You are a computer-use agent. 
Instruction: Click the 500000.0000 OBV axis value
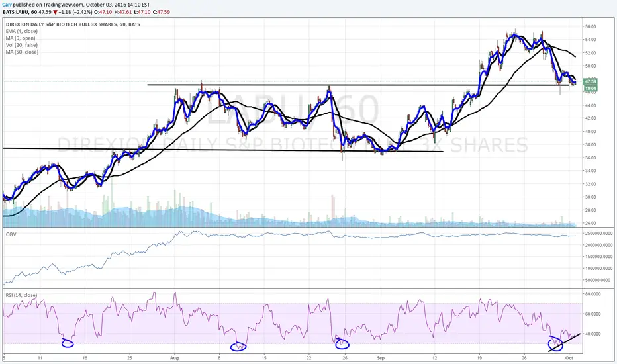coord(599,280)
